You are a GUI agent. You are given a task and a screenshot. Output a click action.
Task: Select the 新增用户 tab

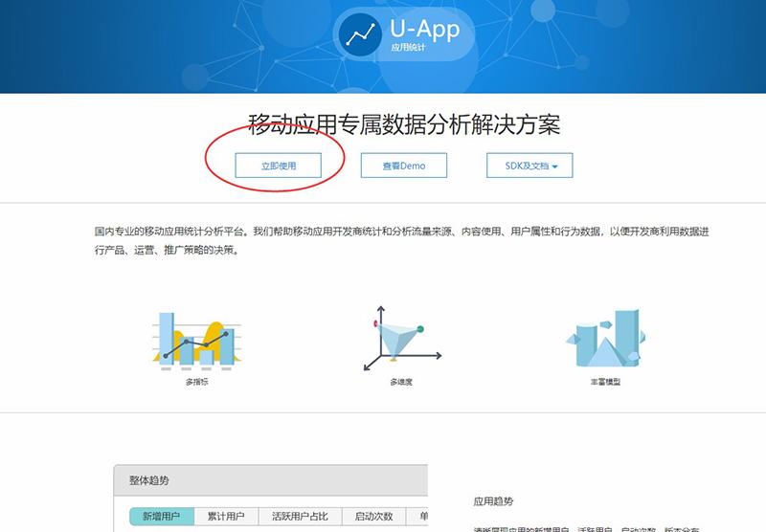pyautogui.click(x=162, y=517)
